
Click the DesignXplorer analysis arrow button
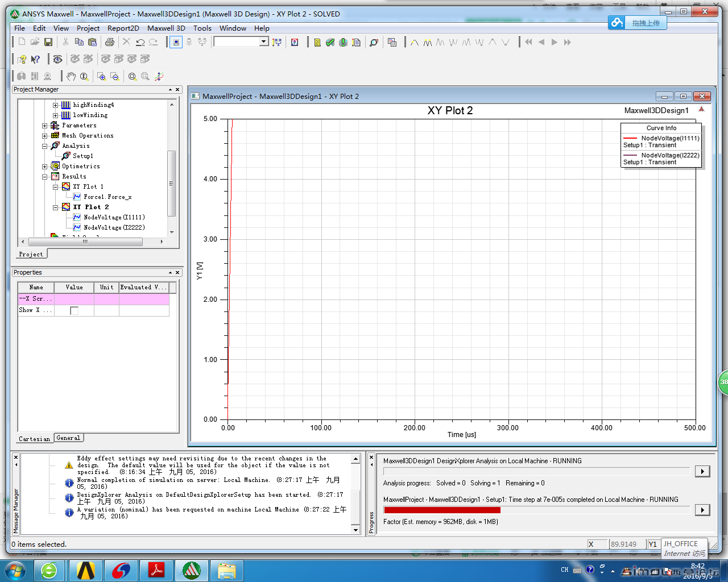[702, 471]
